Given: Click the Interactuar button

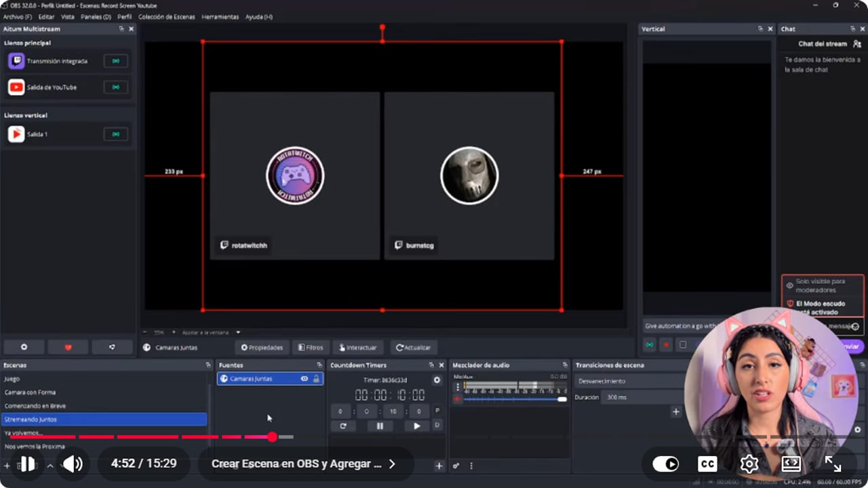Looking at the screenshot, I should tap(358, 347).
